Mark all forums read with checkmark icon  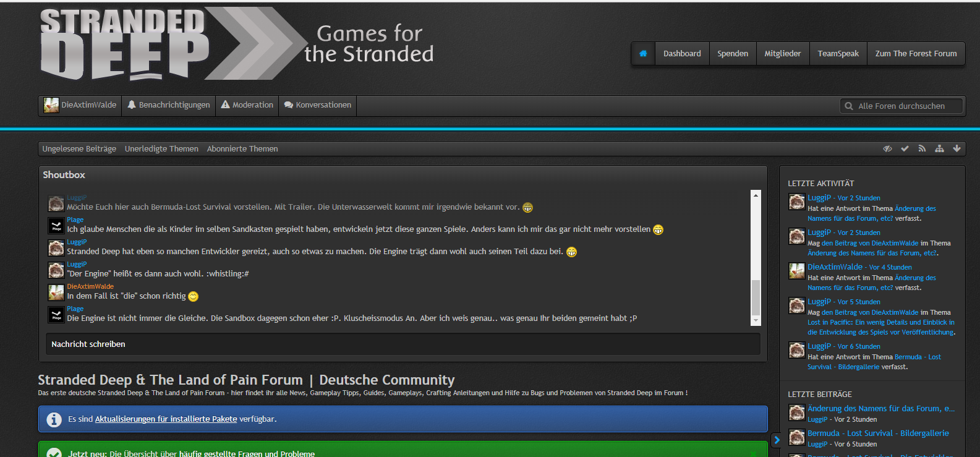tap(905, 149)
